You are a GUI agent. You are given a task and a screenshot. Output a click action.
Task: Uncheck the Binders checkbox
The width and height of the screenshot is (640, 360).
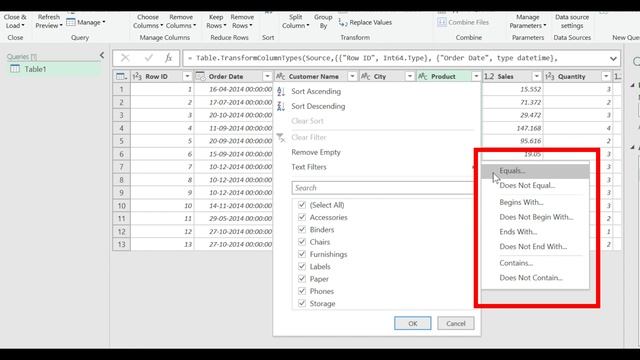click(302, 229)
